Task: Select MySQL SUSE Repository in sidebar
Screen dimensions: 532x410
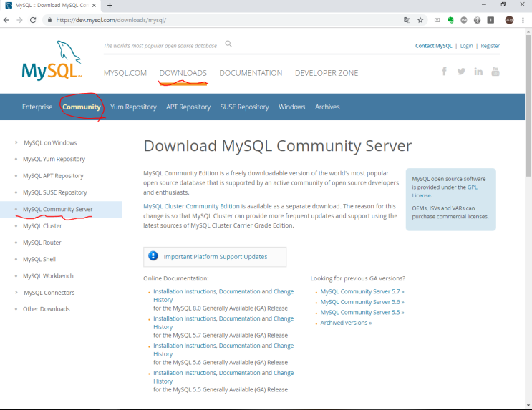Action: click(x=55, y=192)
